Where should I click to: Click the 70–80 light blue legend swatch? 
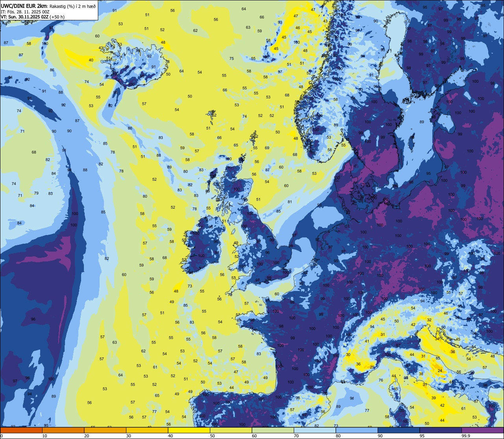coord(315,430)
